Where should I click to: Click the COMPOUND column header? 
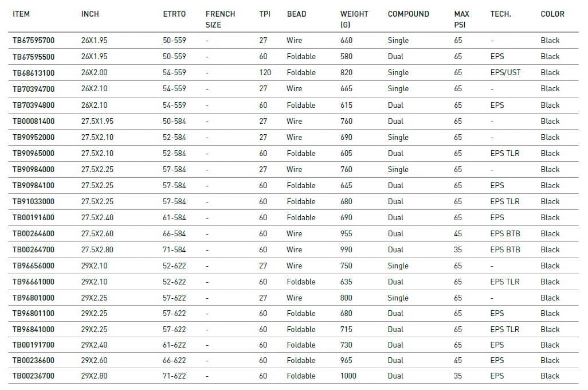click(x=408, y=14)
